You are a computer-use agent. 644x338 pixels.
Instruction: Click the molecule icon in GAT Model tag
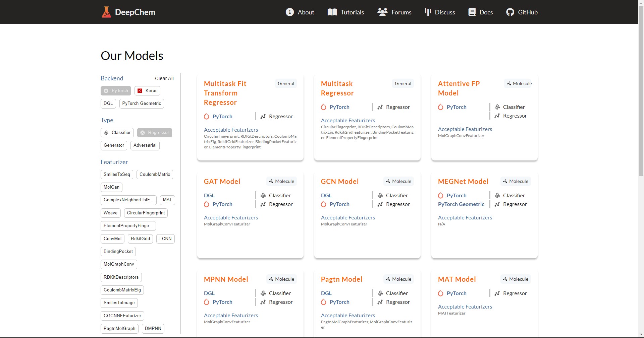271,181
